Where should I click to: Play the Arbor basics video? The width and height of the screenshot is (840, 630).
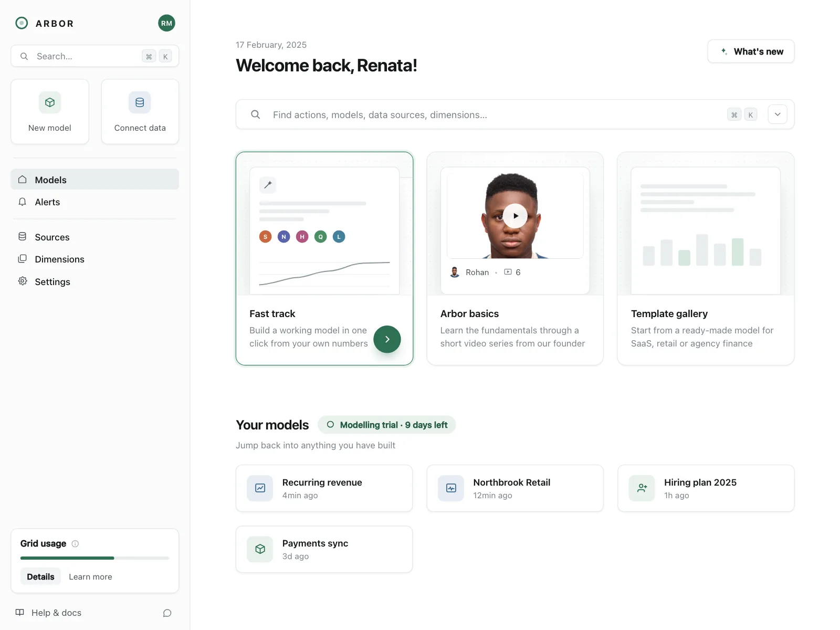(x=516, y=216)
